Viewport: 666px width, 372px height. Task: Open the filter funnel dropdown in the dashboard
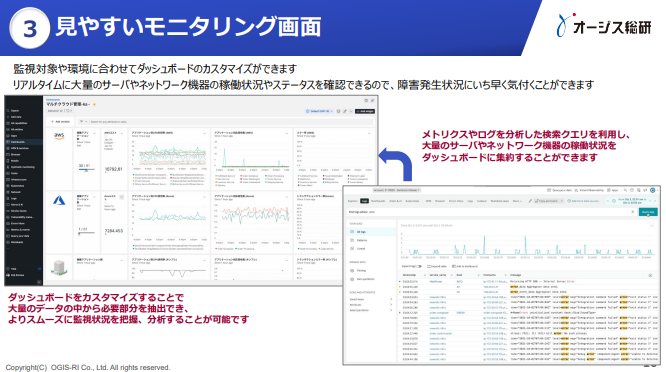[83, 121]
